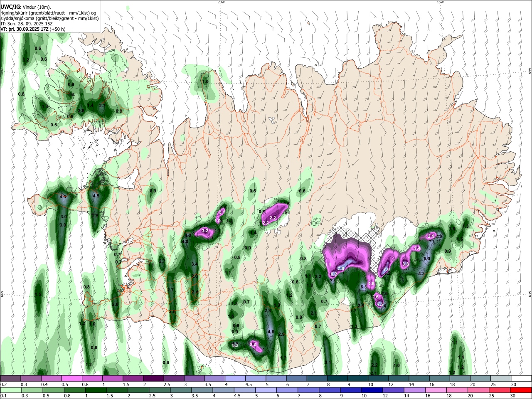Image resolution: width=532 pixels, height=399 pixels.
Task: Click the '7.0' precipitation value on the map
Action: coord(386,270)
